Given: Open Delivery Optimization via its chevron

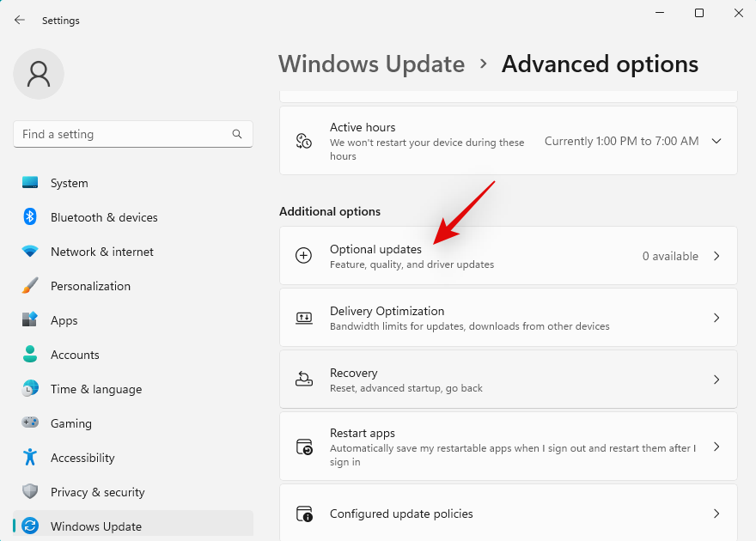Looking at the screenshot, I should pyautogui.click(x=716, y=318).
